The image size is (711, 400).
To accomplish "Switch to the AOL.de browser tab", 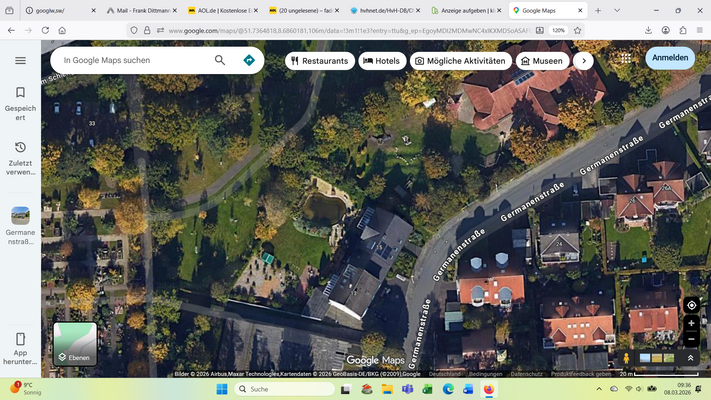I will [218, 10].
